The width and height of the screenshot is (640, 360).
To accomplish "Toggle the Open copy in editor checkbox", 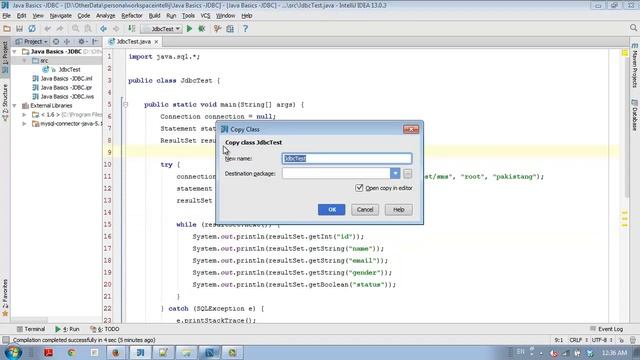I will pyautogui.click(x=359, y=188).
